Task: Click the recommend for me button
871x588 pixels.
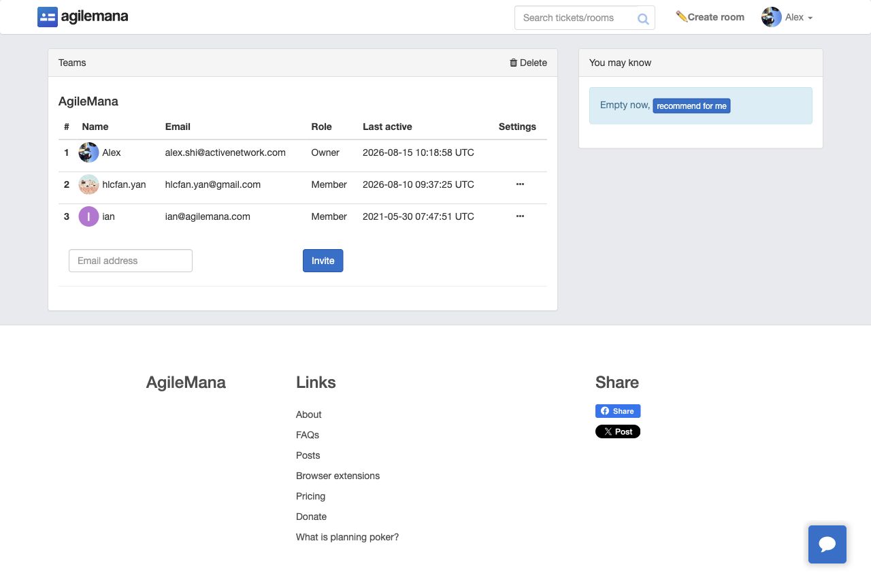Action: 691,106
